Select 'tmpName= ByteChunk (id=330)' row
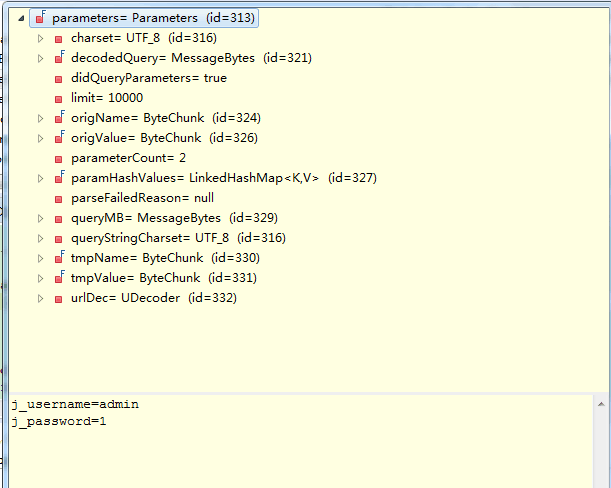This screenshot has height=488, width=611. coord(165,258)
